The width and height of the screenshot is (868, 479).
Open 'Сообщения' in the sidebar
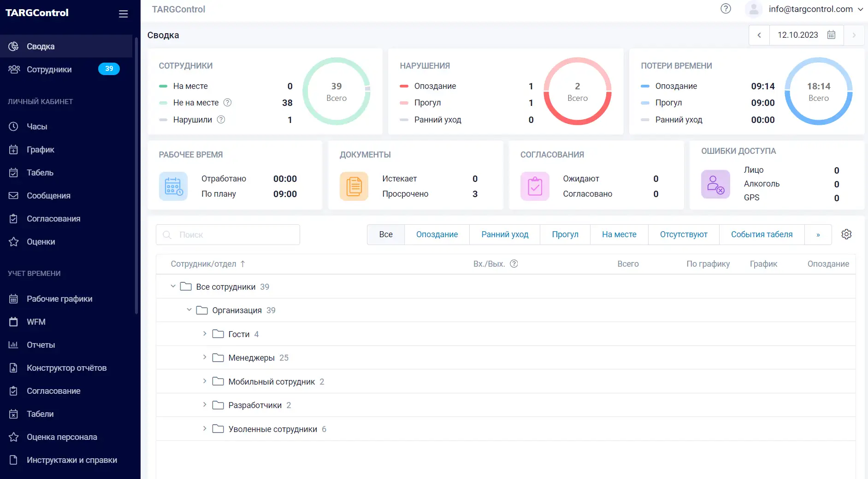pyautogui.click(x=66, y=196)
